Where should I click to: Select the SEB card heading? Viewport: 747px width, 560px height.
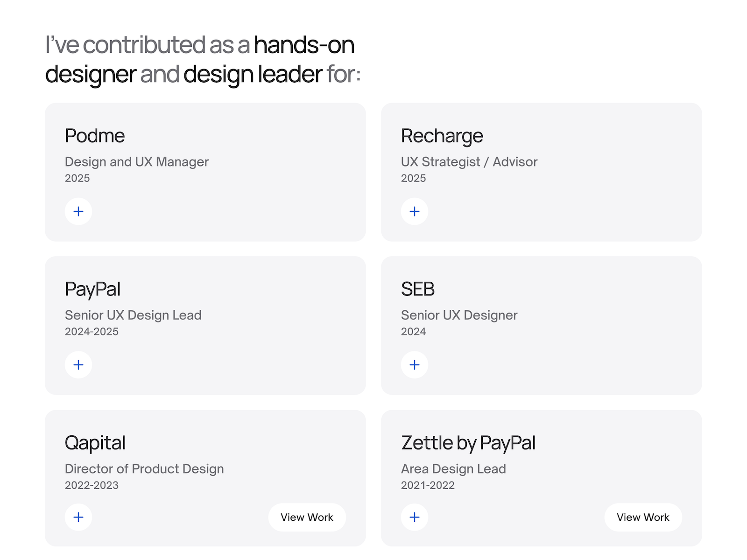(x=418, y=289)
